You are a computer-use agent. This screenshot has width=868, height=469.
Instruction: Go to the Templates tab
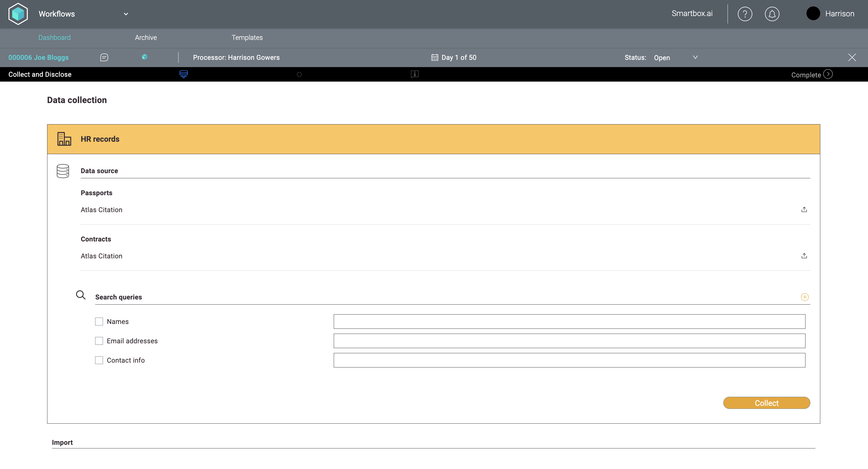pos(247,38)
